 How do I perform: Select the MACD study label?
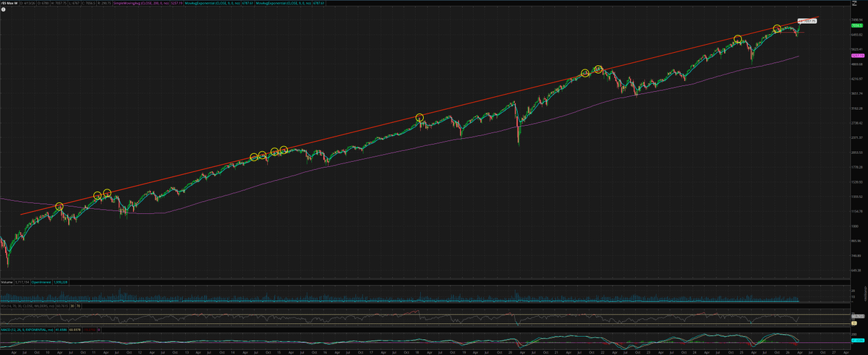click(x=27, y=330)
